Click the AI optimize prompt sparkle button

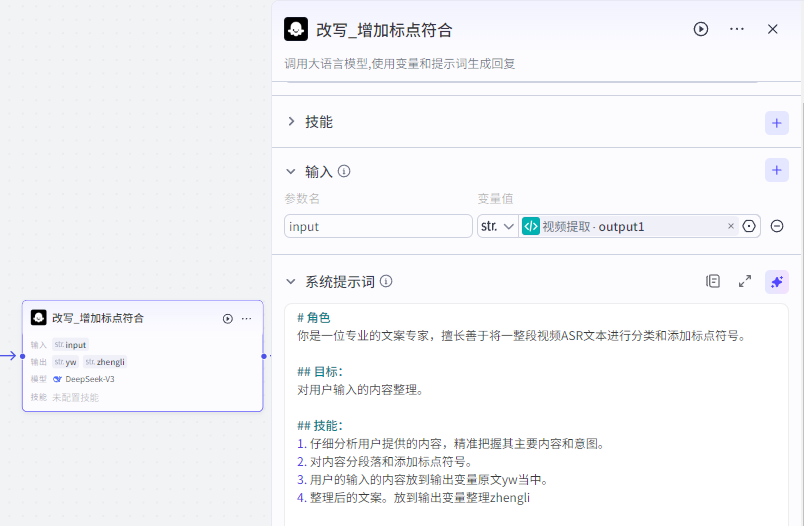(x=776, y=281)
